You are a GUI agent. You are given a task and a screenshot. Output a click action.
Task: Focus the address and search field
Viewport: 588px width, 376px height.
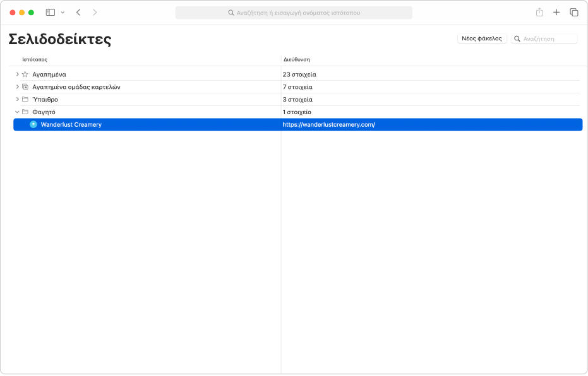294,13
